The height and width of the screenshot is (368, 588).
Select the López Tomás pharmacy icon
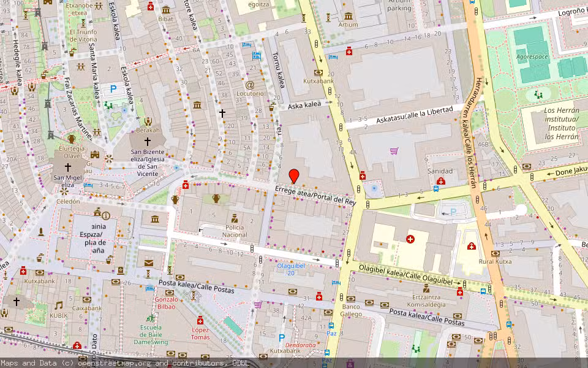click(x=200, y=320)
